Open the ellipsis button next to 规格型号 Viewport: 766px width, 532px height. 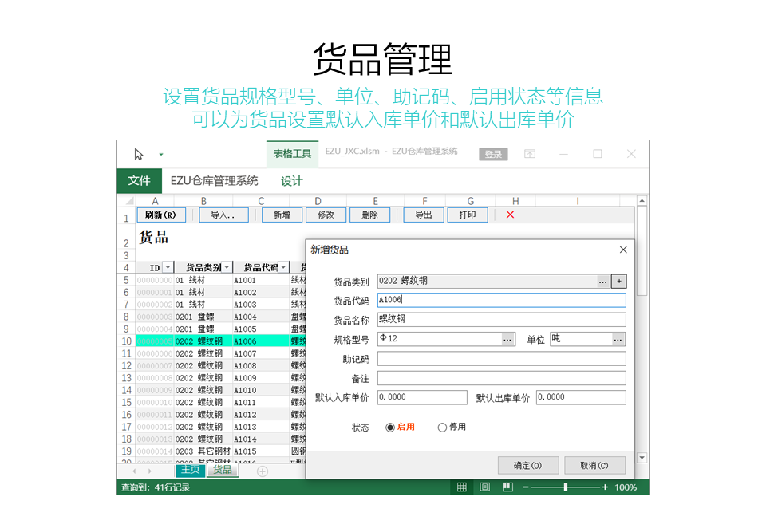tap(508, 339)
